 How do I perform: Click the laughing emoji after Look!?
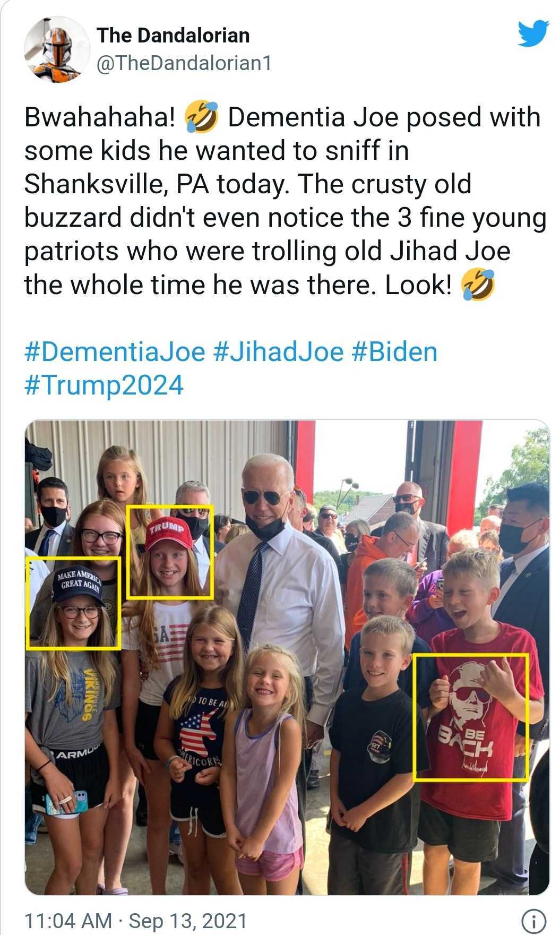coord(478,285)
